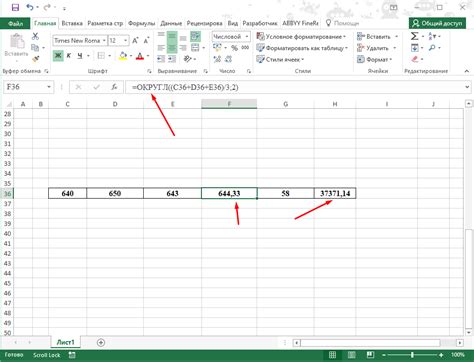Click the Fill down icon in editing group
Viewport: 474px width, 362px height.
pyautogui.click(x=414, y=48)
